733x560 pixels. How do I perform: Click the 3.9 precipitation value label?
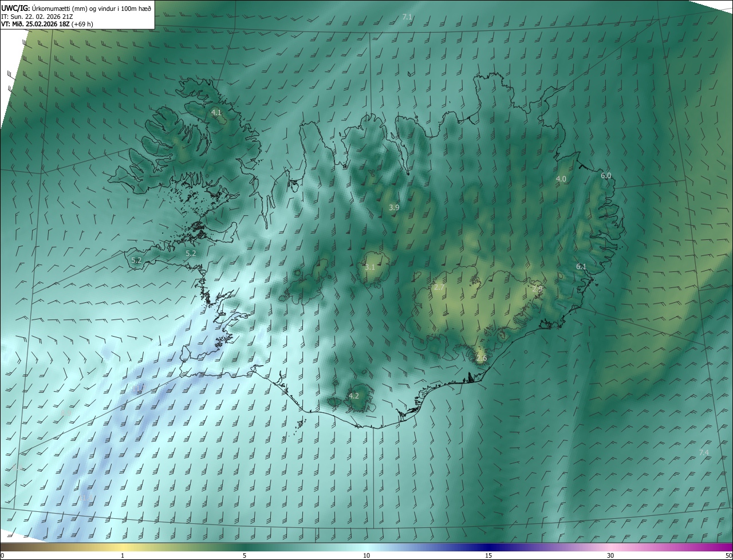click(x=394, y=207)
